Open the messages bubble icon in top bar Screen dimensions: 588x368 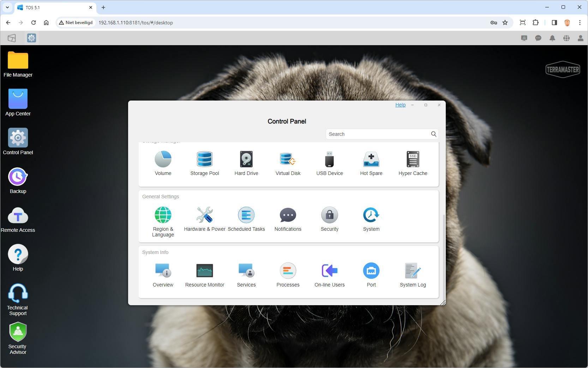coord(538,38)
